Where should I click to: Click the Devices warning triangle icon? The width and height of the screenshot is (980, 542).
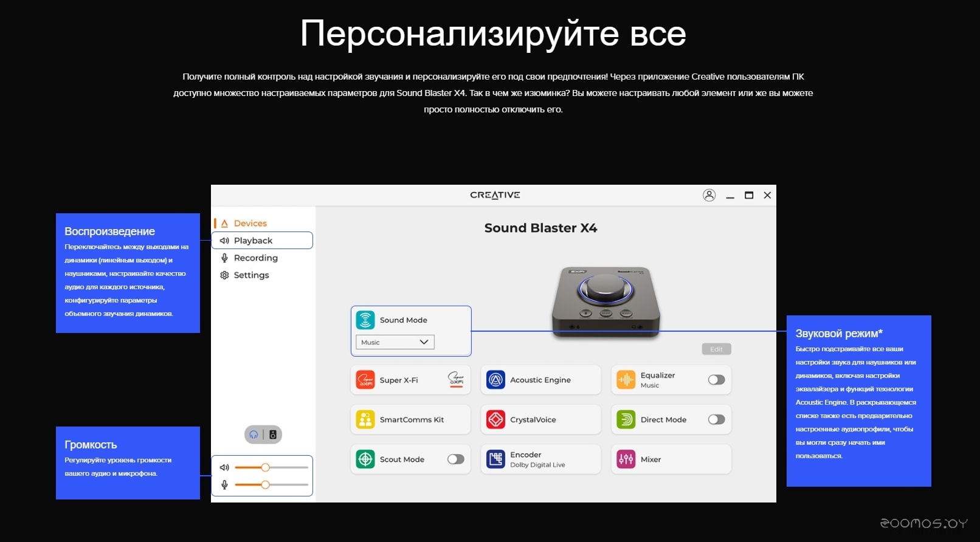tap(224, 223)
